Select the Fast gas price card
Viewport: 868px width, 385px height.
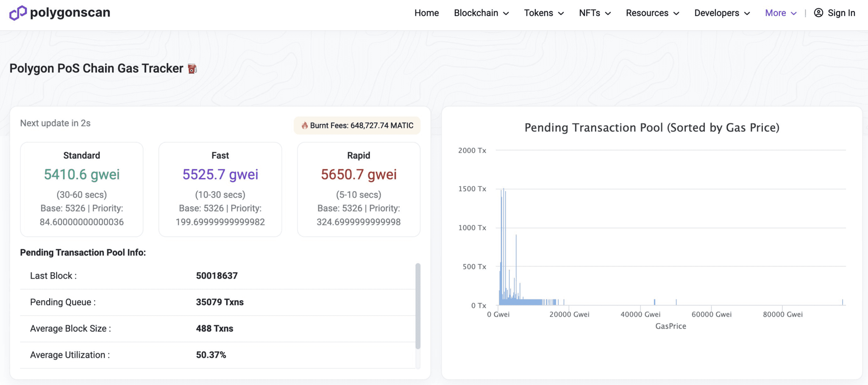coord(220,189)
